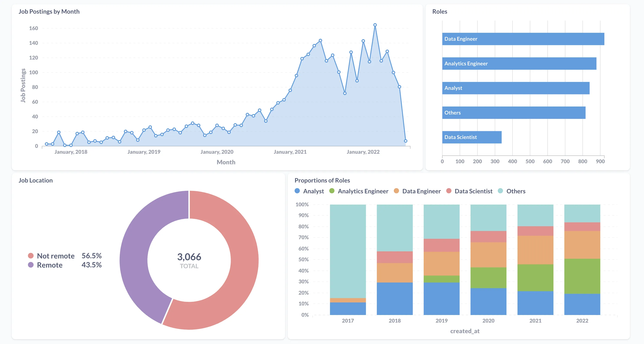The image size is (644, 344).
Task: Click the green Analytics Engineer legend dot
Action: point(332,191)
